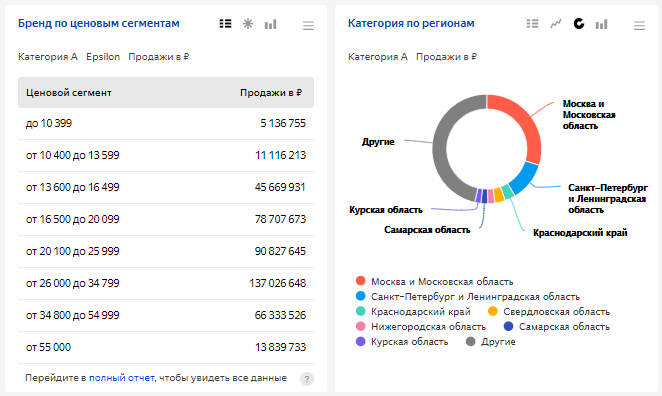
Task: Open hamburger menu of brand price widget
Action: (x=308, y=26)
